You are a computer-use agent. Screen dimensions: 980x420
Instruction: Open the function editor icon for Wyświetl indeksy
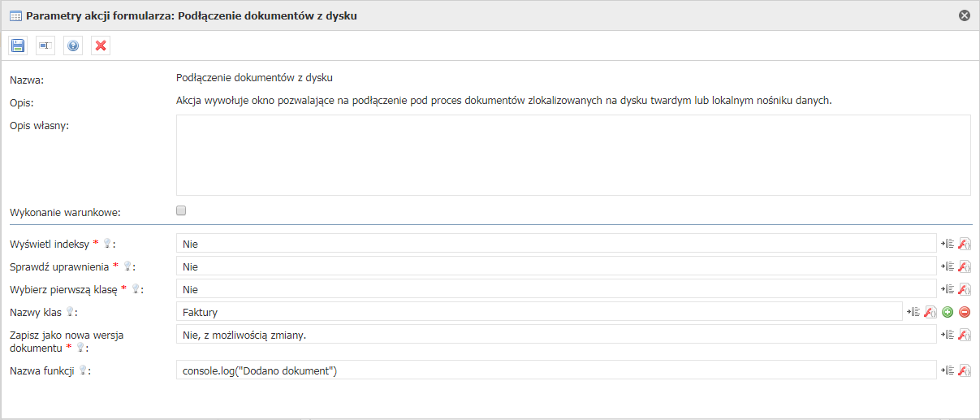[x=965, y=244]
